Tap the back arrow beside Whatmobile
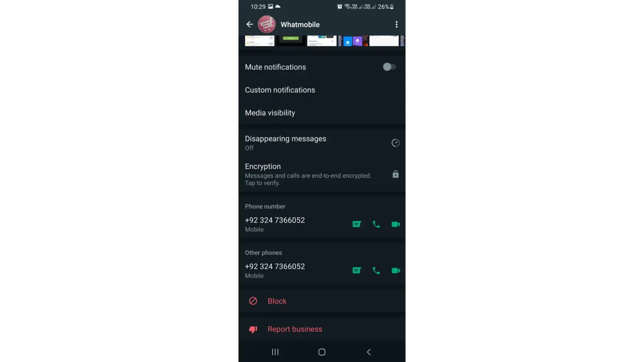644x362 pixels. click(250, 24)
